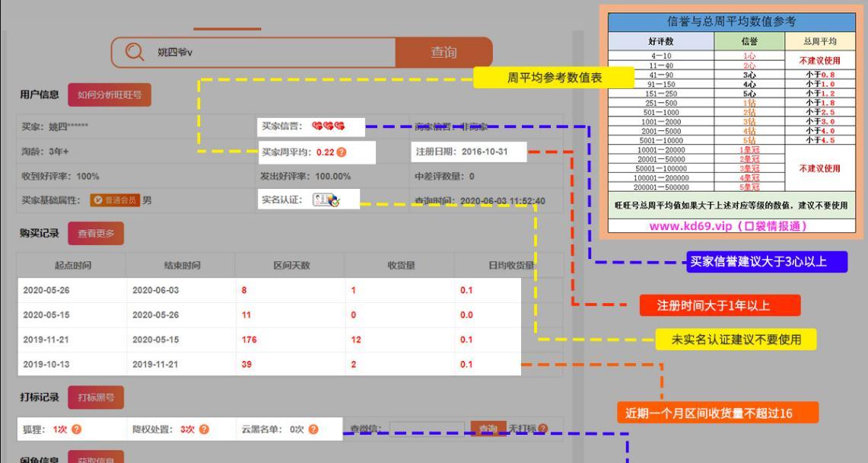
Task: Click the buyer reputation hearts icon
Action: pyautogui.click(x=329, y=126)
